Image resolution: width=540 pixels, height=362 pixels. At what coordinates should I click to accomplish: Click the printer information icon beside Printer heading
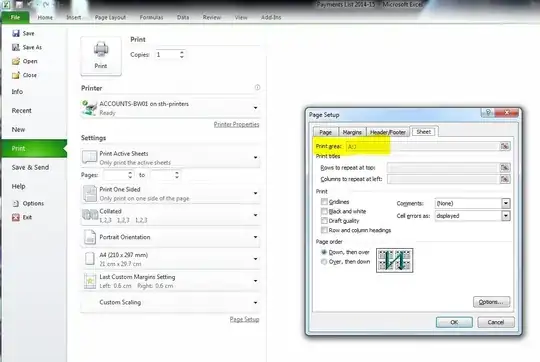pyautogui.click(x=257, y=87)
